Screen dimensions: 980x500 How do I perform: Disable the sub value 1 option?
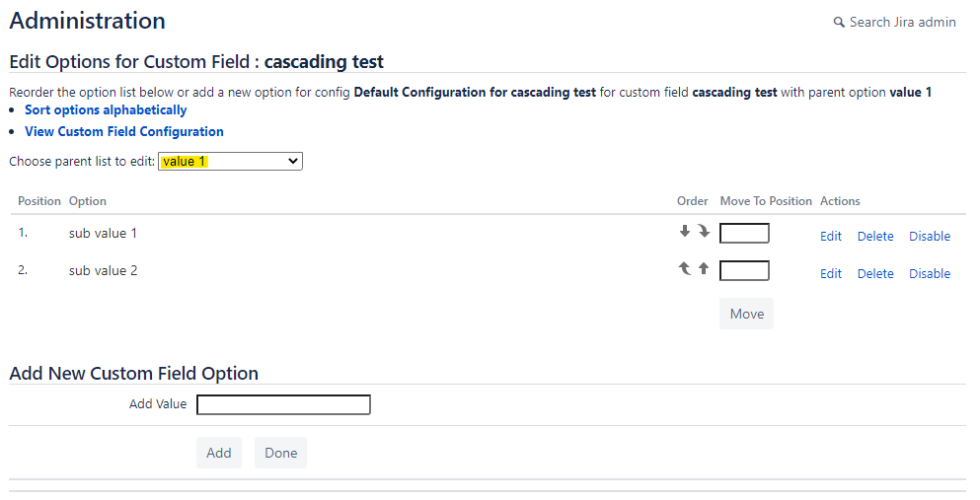coord(930,237)
